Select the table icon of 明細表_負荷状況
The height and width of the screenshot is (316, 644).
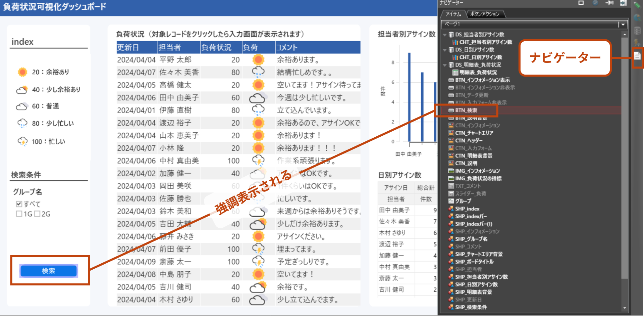coord(455,73)
